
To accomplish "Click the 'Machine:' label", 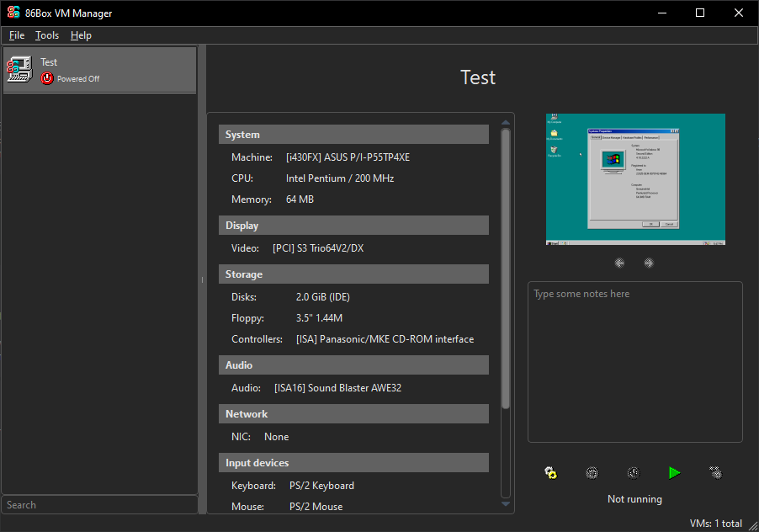I will click(252, 157).
